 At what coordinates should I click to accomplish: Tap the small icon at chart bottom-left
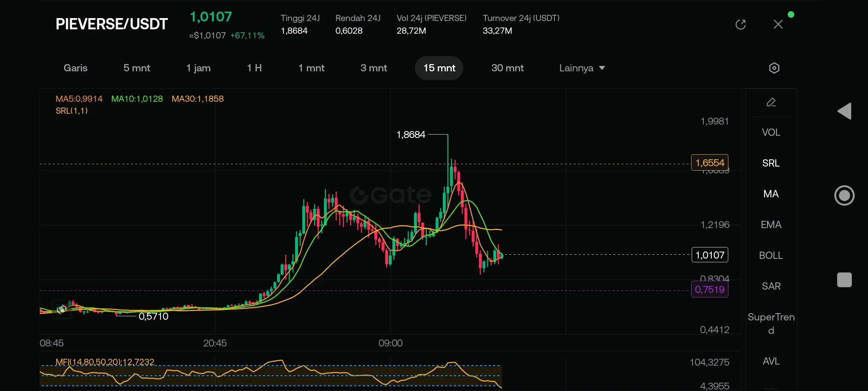click(x=61, y=309)
